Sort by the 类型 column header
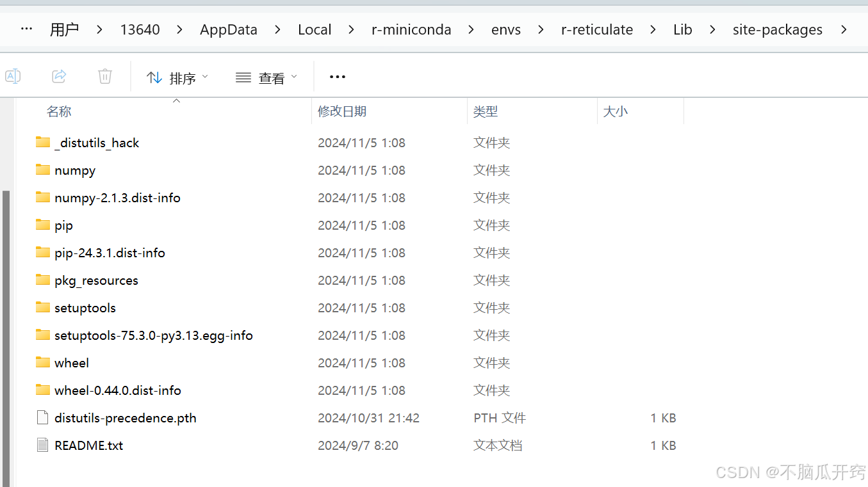The width and height of the screenshot is (868, 487). tap(486, 111)
